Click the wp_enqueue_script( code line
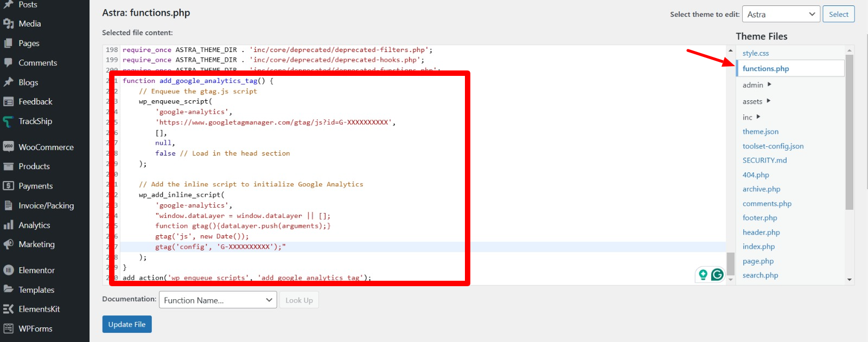 [x=175, y=101]
